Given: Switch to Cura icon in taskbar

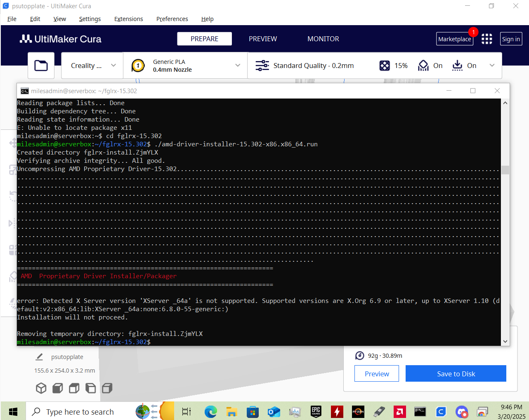Looking at the screenshot, I should [441, 411].
